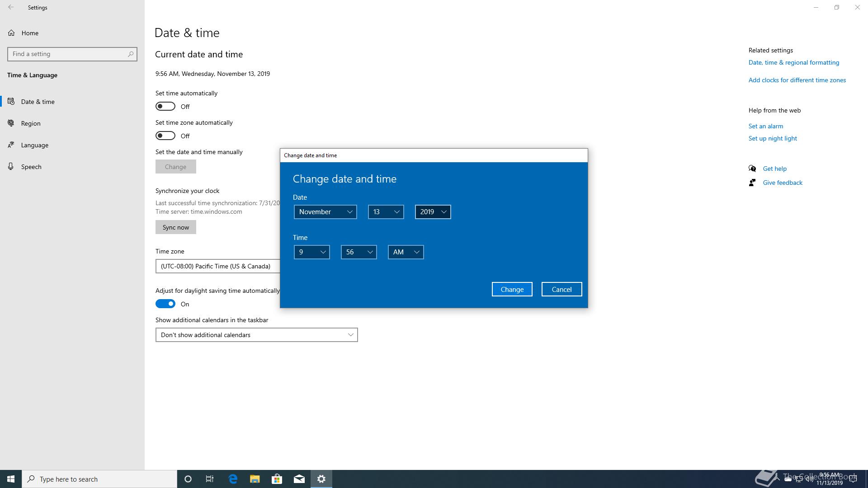Open File Explorer from the taskbar
This screenshot has height=488, width=868.
[x=255, y=479]
